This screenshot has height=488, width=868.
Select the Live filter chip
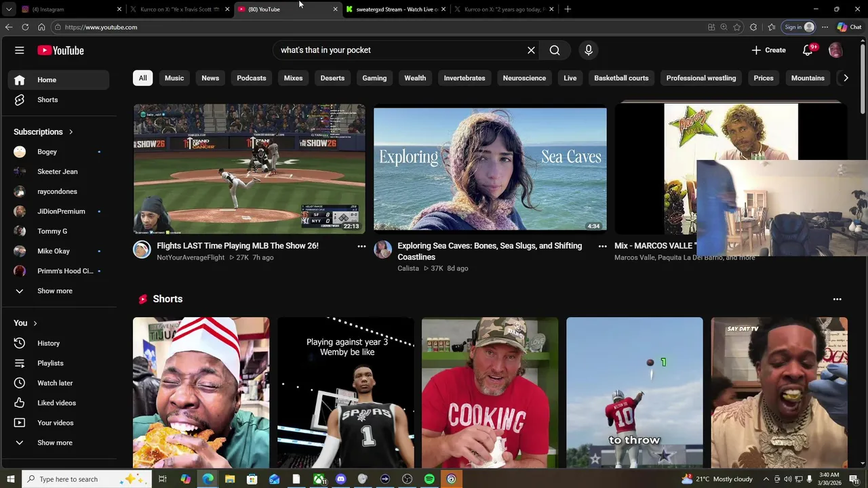point(570,78)
